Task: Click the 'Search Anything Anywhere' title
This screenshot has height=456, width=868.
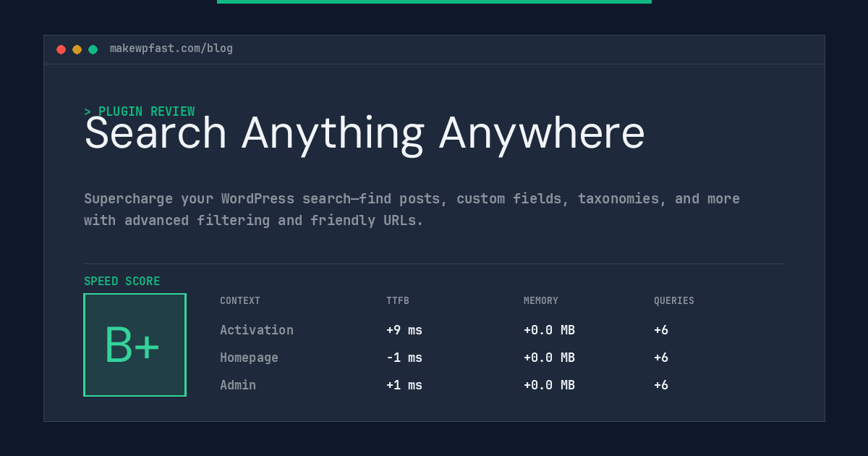Action: coord(365,134)
